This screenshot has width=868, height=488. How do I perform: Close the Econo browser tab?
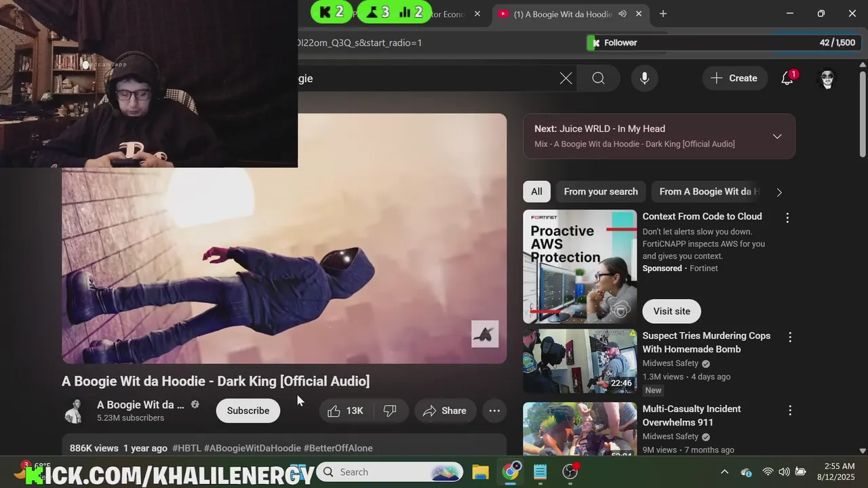pyautogui.click(x=477, y=14)
